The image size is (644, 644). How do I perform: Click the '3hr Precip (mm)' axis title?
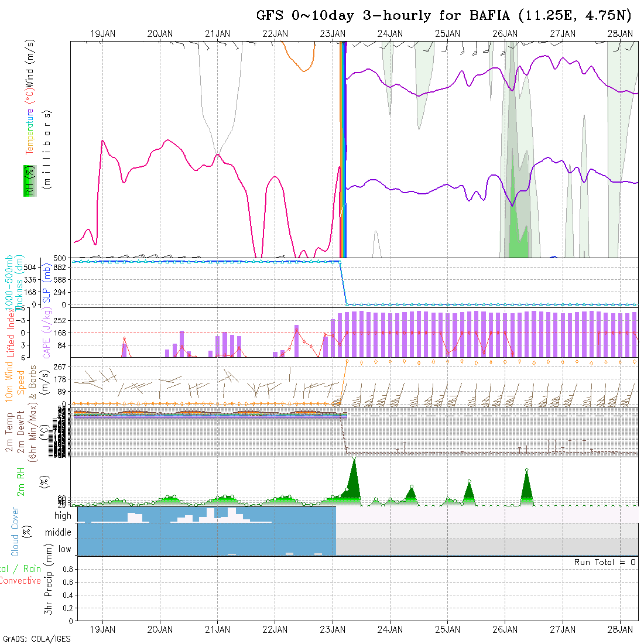coord(49,579)
